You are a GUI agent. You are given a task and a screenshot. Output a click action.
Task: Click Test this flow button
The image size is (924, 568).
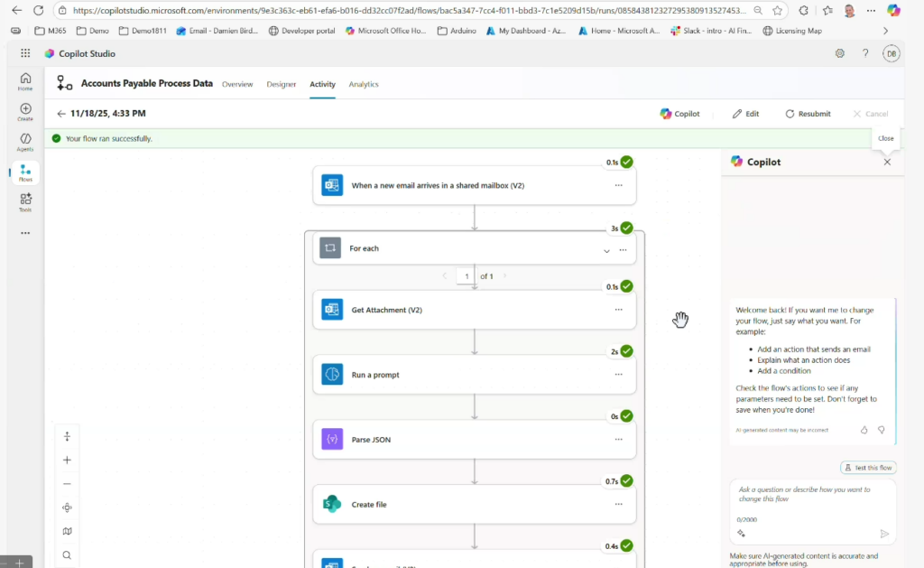pyautogui.click(x=868, y=468)
